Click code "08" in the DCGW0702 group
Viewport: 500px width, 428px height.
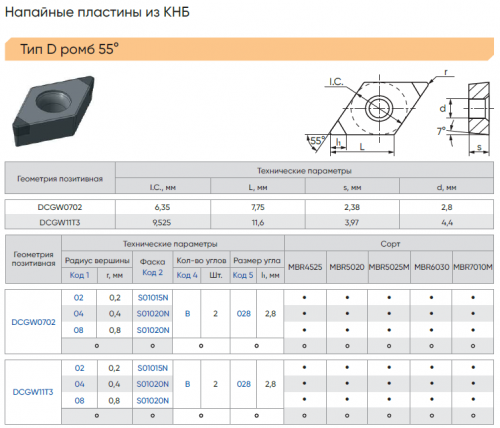tap(78, 330)
